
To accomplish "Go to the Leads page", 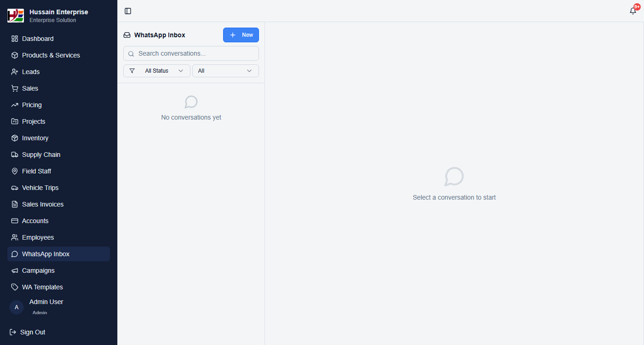I will coord(58,72).
